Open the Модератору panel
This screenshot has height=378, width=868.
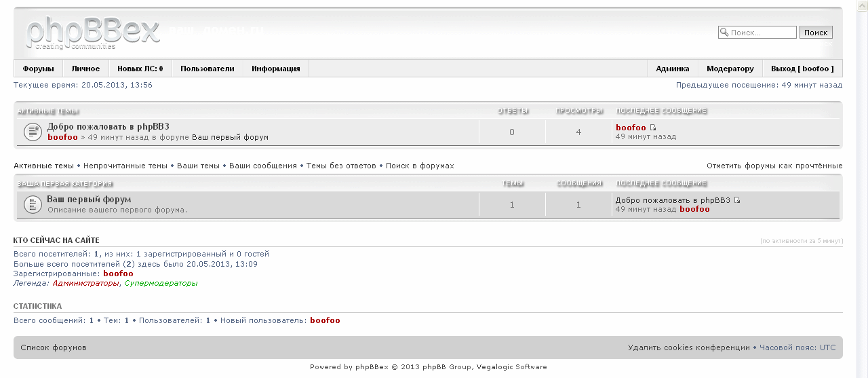coord(730,69)
